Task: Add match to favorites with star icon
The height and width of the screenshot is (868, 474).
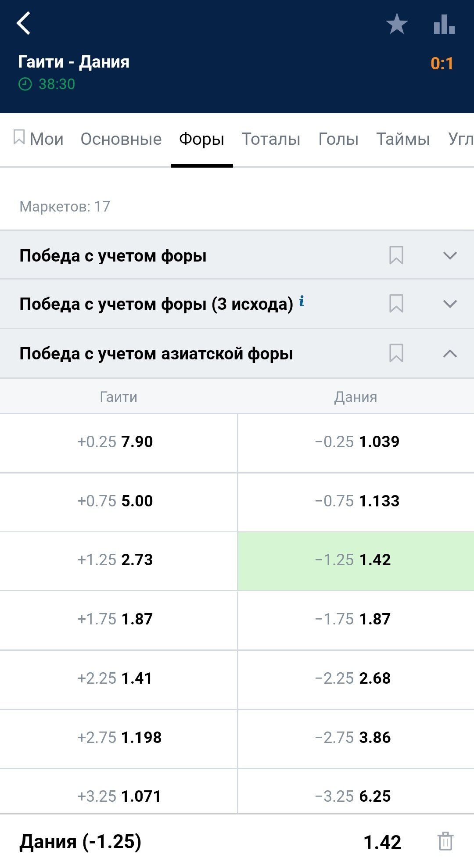Action: pos(397,24)
